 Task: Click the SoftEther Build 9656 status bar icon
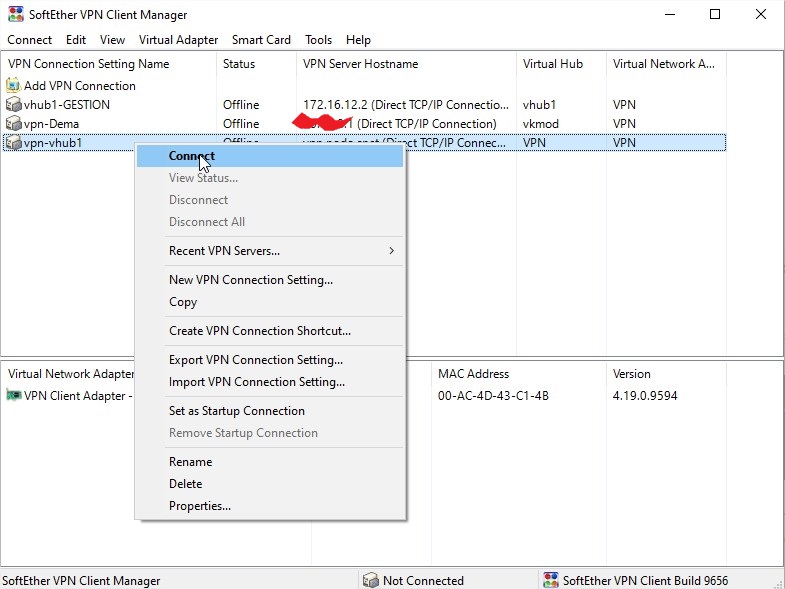551,580
